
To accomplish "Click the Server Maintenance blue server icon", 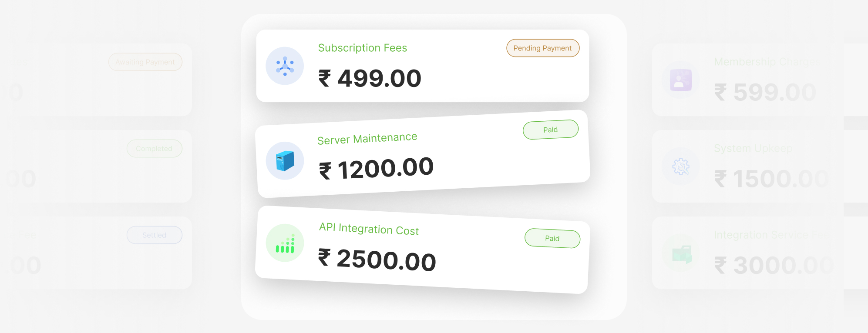I will point(285,161).
